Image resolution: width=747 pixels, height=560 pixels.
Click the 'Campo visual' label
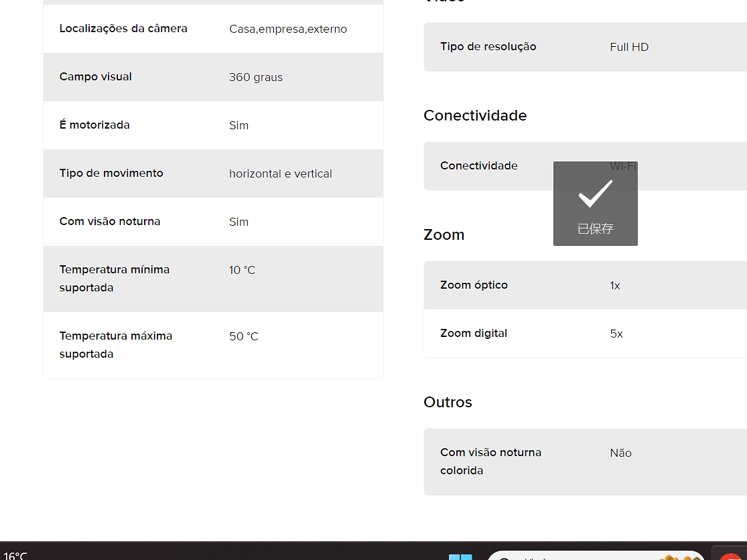pyautogui.click(x=95, y=76)
